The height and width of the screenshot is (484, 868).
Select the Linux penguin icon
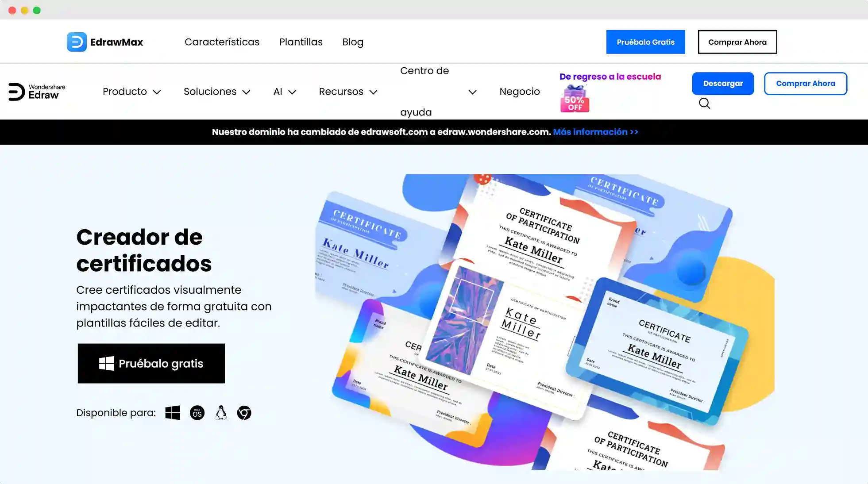(221, 413)
